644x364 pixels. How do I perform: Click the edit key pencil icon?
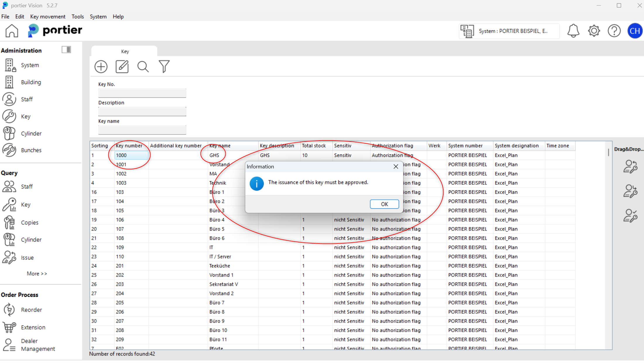(x=122, y=67)
